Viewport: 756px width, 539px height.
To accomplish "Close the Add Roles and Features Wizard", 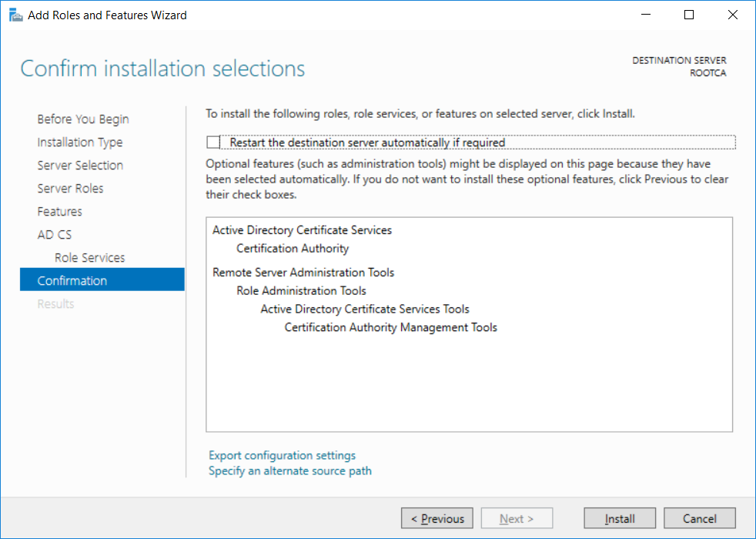I will [x=732, y=15].
